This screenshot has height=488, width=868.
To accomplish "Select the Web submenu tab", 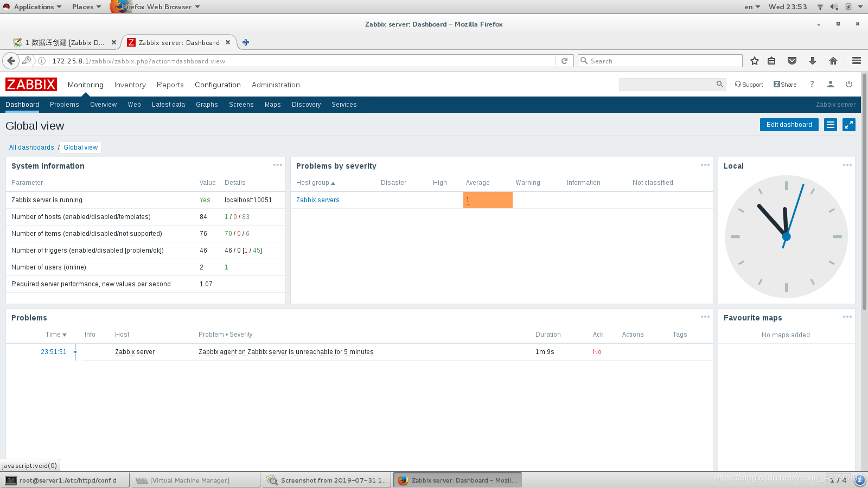I will (x=135, y=105).
